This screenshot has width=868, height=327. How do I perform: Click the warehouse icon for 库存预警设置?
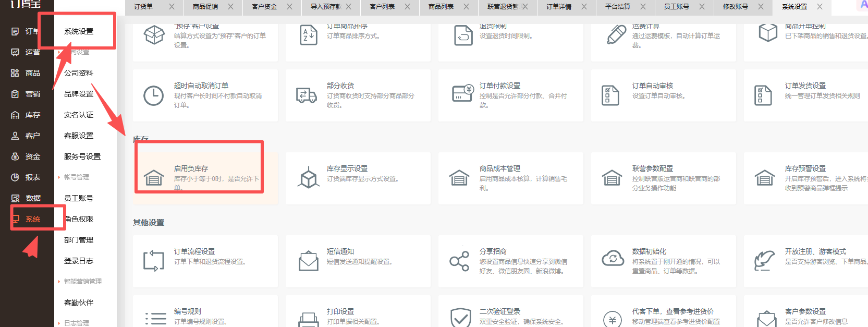coord(765,178)
